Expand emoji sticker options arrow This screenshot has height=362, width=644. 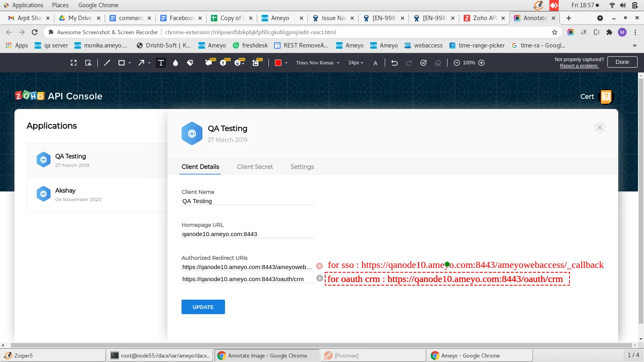point(244,64)
